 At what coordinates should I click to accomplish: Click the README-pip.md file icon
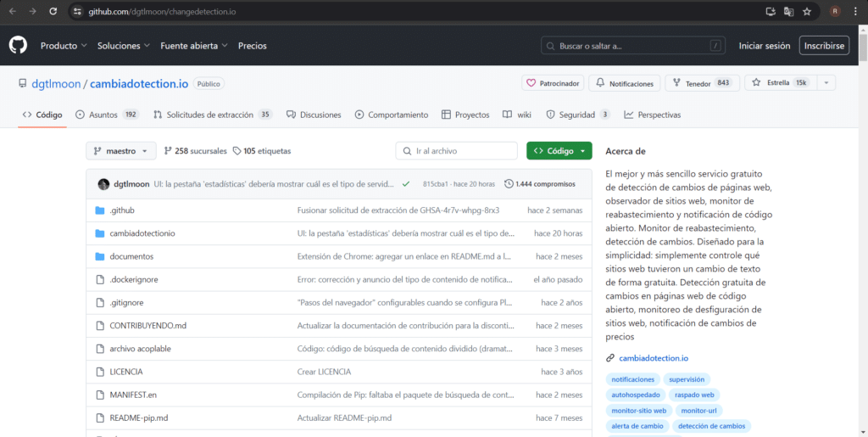(100, 418)
